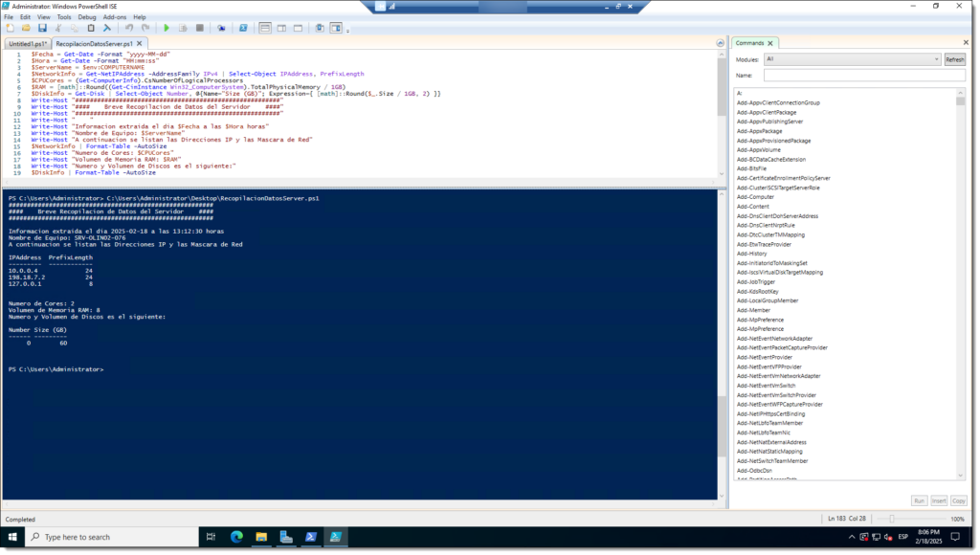Open the Add-ons menu

[115, 17]
